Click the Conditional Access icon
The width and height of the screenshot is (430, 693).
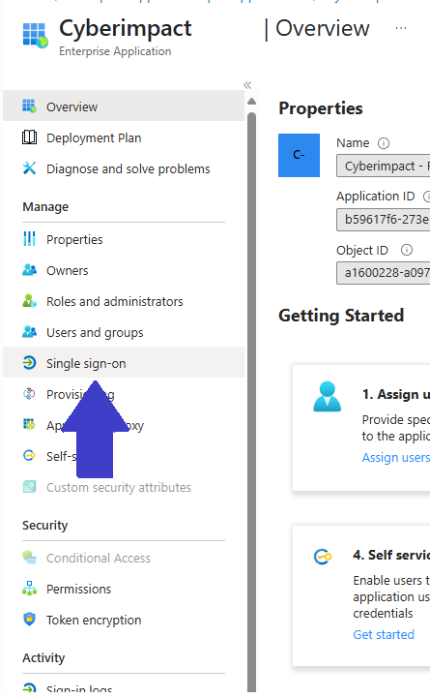pyautogui.click(x=29, y=557)
